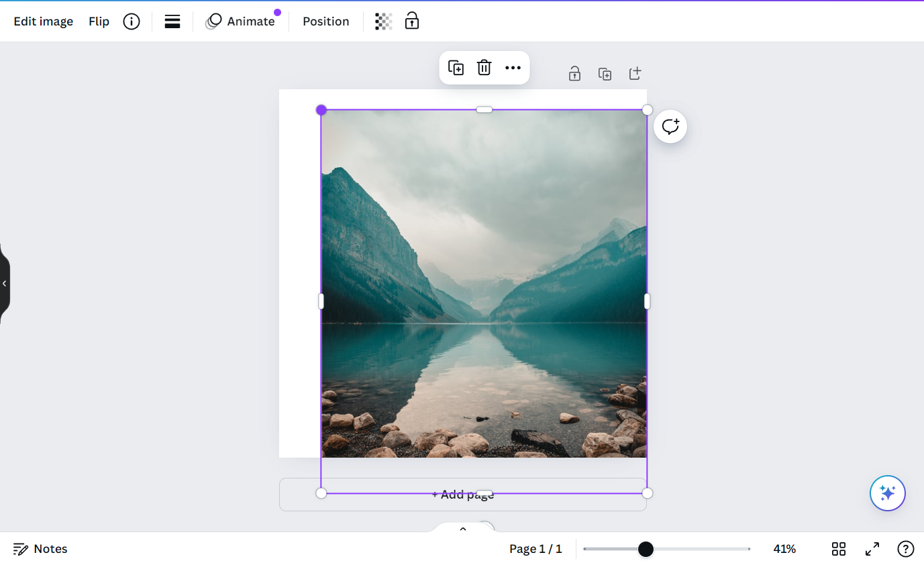Click the Add page button
This screenshot has height=561, width=924.
point(463,494)
